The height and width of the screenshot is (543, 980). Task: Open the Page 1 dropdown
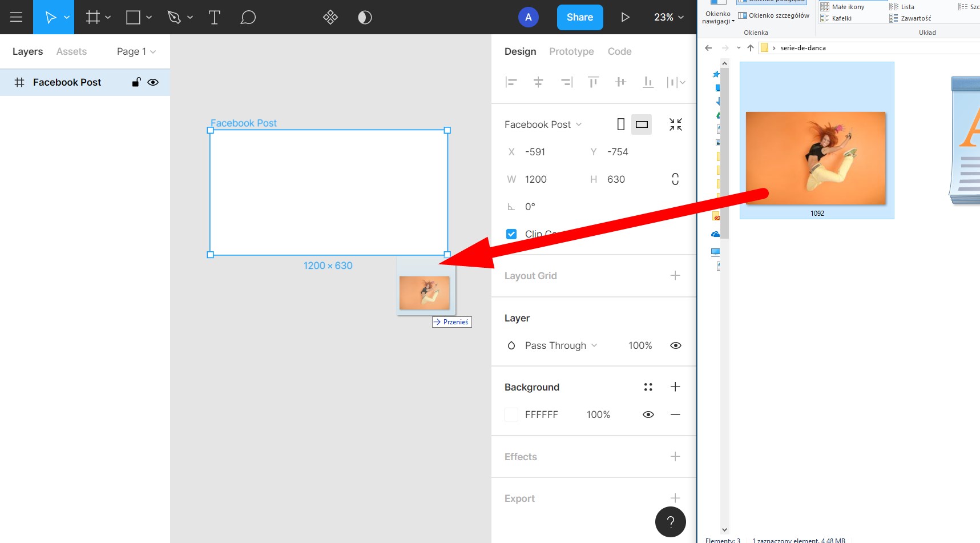click(136, 51)
